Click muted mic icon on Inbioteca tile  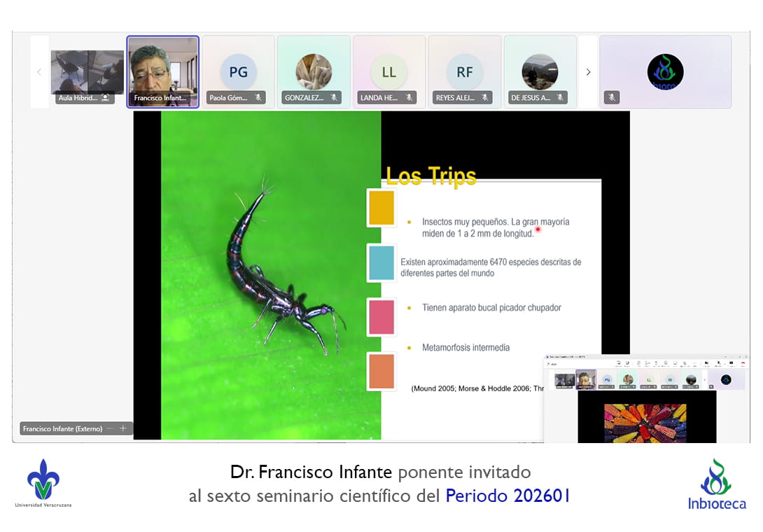pos(612,98)
